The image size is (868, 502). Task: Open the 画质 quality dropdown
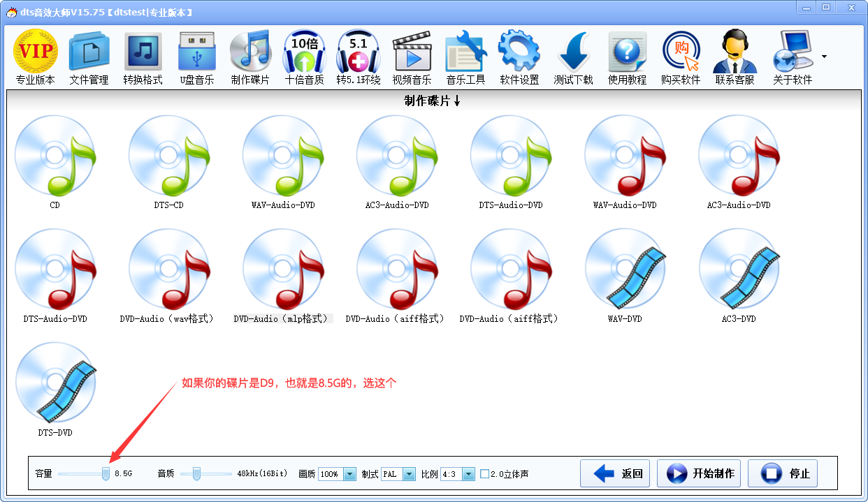(351, 473)
